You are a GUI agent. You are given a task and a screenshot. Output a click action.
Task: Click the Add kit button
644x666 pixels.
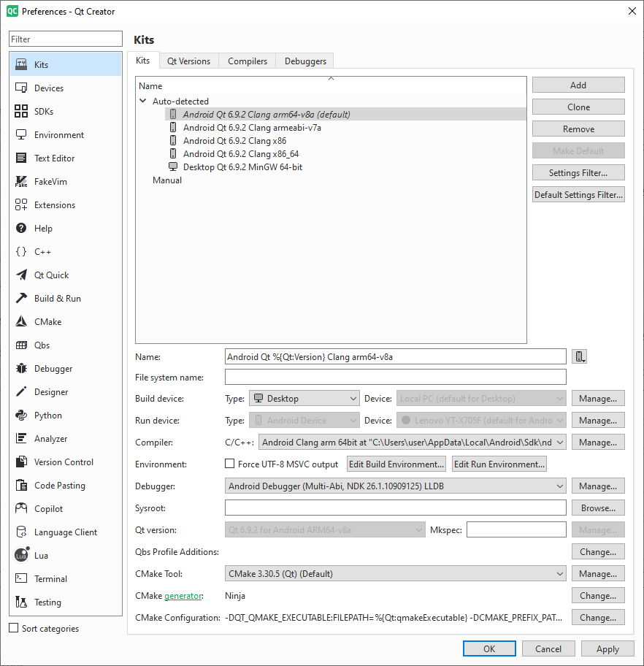(x=578, y=85)
